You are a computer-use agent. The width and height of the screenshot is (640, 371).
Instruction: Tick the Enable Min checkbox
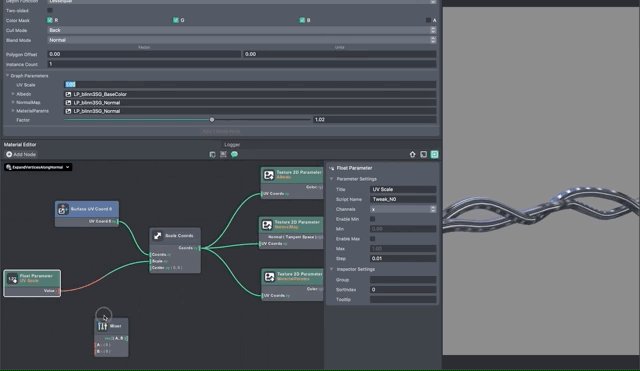[372, 219]
